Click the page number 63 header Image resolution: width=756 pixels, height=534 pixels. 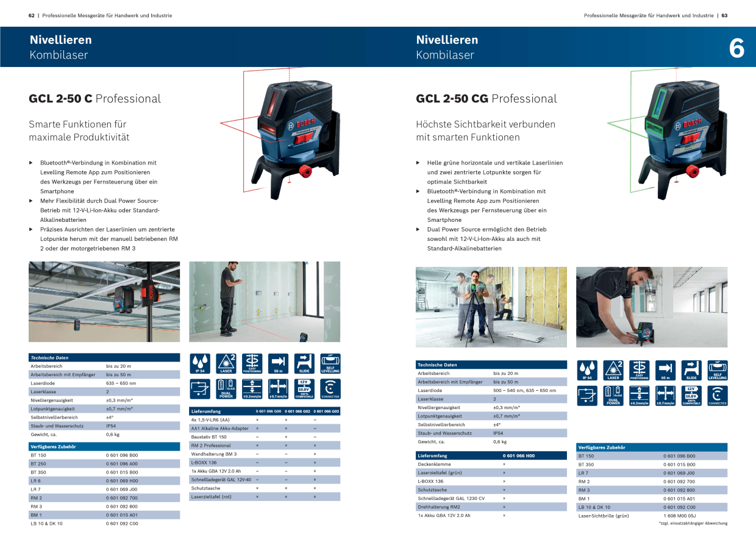pyautogui.click(x=724, y=15)
